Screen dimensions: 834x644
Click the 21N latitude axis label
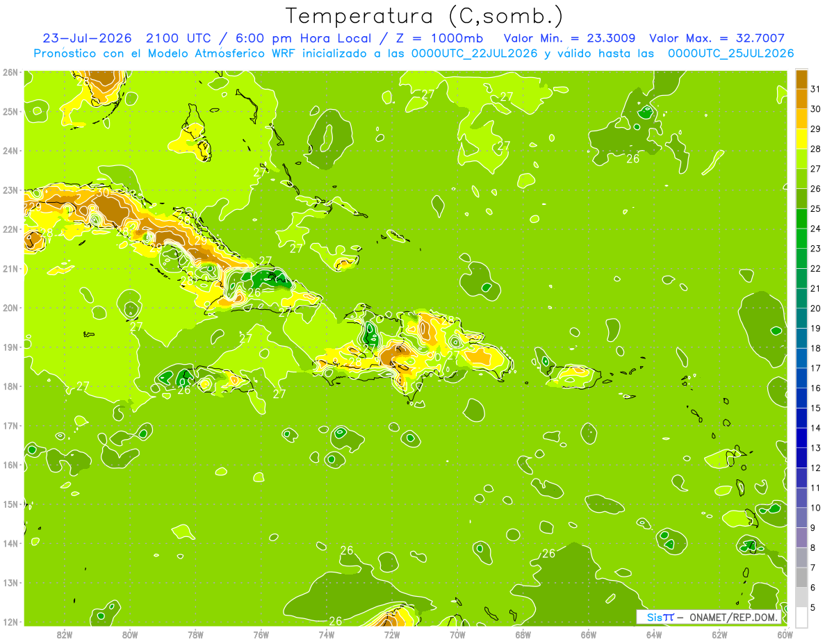tap(10, 268)
